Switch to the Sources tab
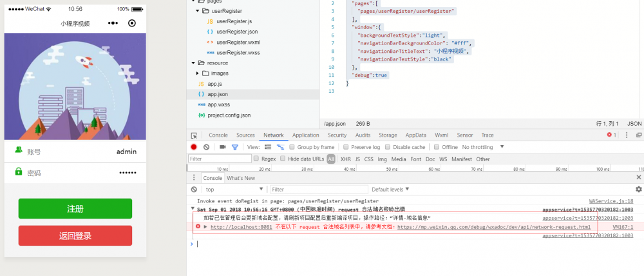Screen dimensions: 644x276 [245, 135]
